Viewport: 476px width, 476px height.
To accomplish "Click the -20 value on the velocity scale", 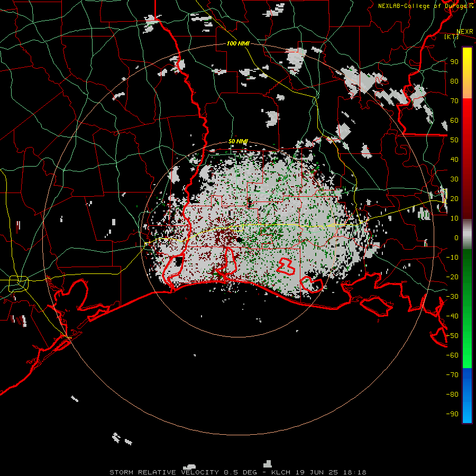I will (452, 277).
